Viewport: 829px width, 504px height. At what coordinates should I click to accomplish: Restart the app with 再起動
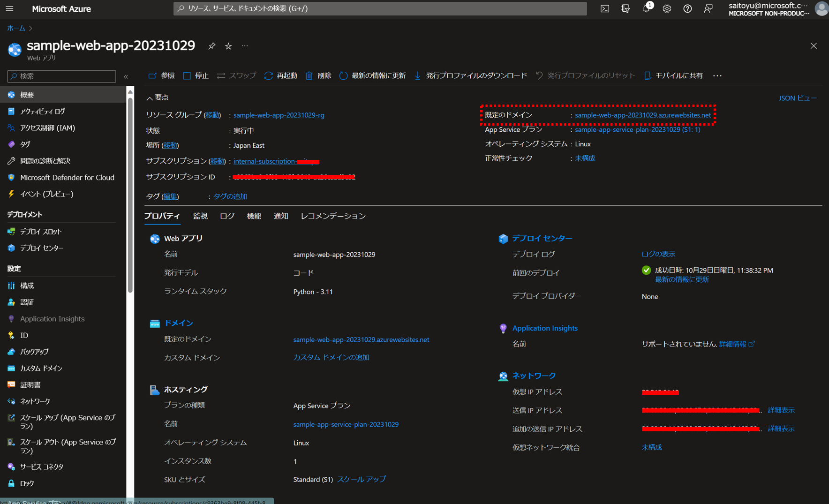(281, 75)
